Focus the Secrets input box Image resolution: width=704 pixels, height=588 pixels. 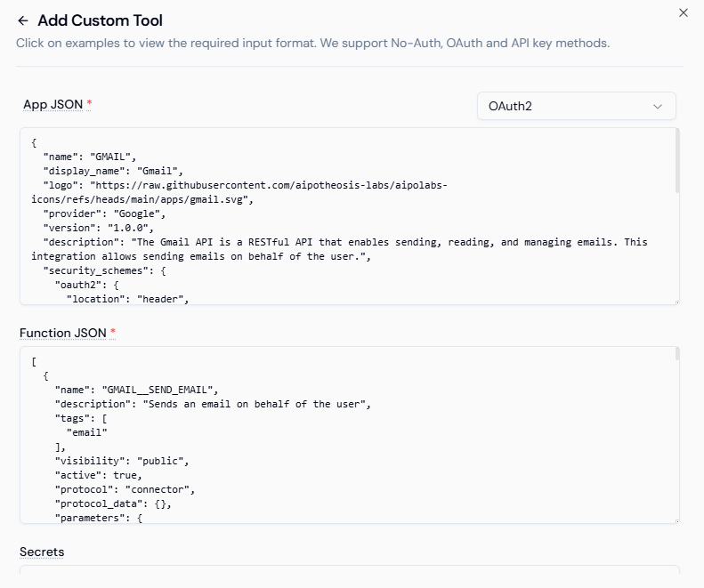pos(349,576)
